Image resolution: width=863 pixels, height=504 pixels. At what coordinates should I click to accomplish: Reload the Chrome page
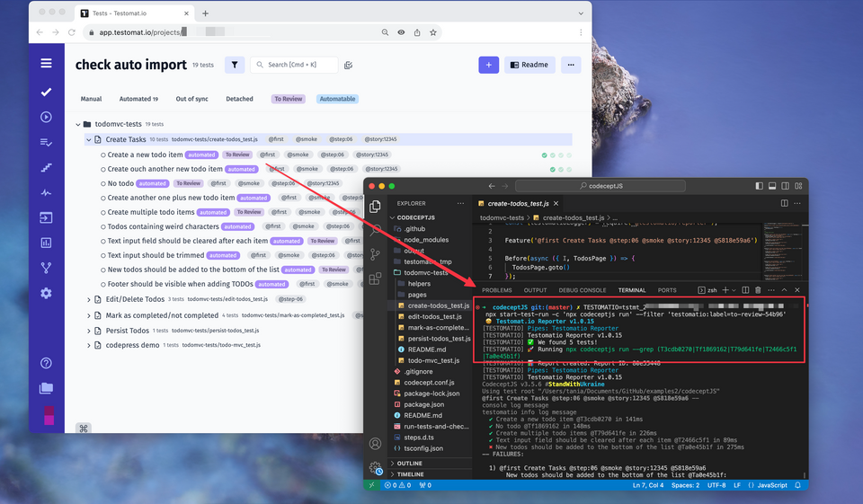[72, 32]
